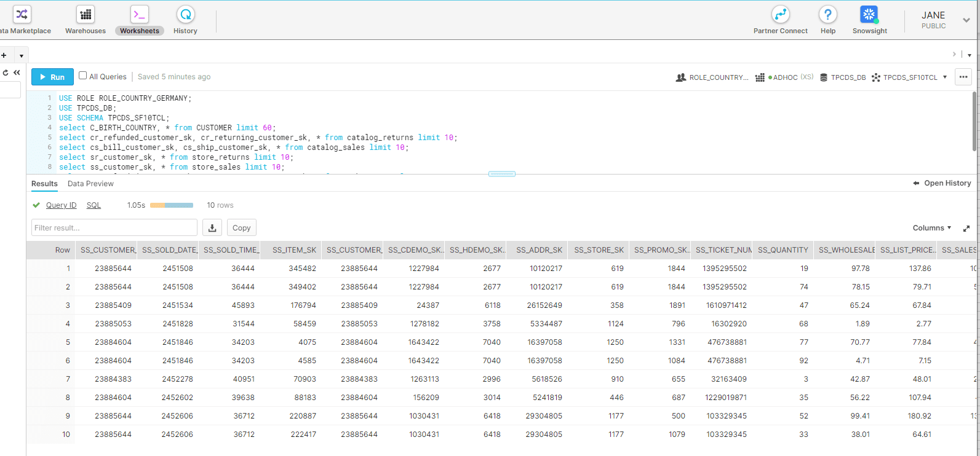
Task: Focus the object browser search box
Action: click(x=10, y=90)
